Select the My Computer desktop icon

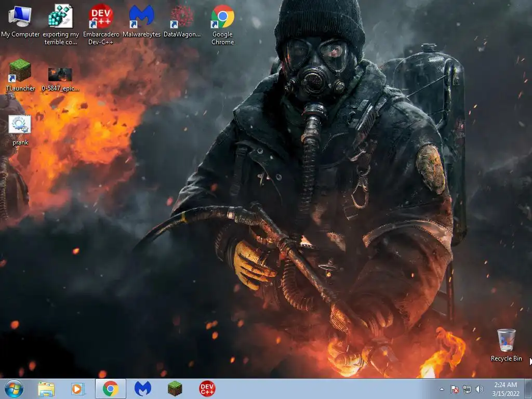coord(20,21)
